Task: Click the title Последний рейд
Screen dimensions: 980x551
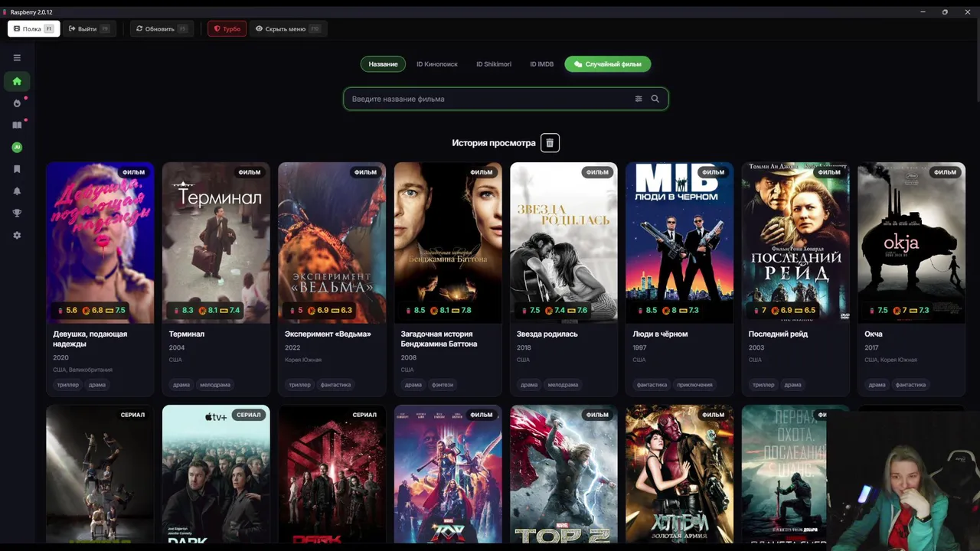Action: [778, 334]
